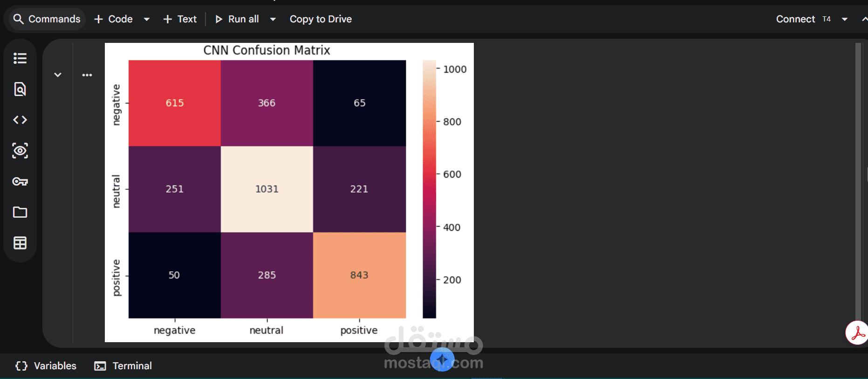This screenshot has width=868, height=379.
Task: Click the y-axis label 'positive'
Action: (x=116, y=278)
